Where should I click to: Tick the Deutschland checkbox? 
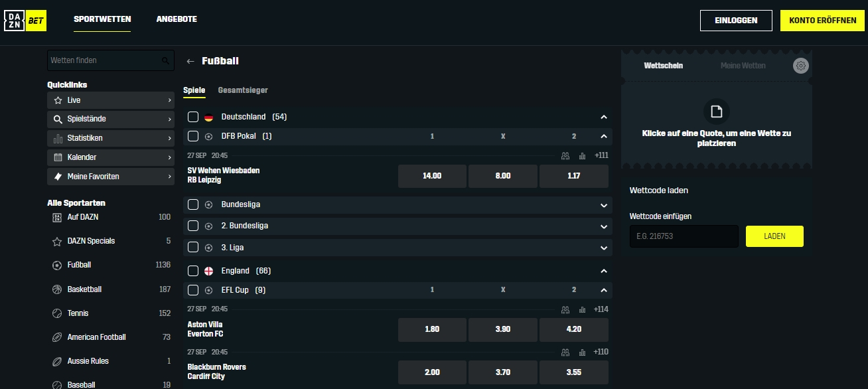193,117
